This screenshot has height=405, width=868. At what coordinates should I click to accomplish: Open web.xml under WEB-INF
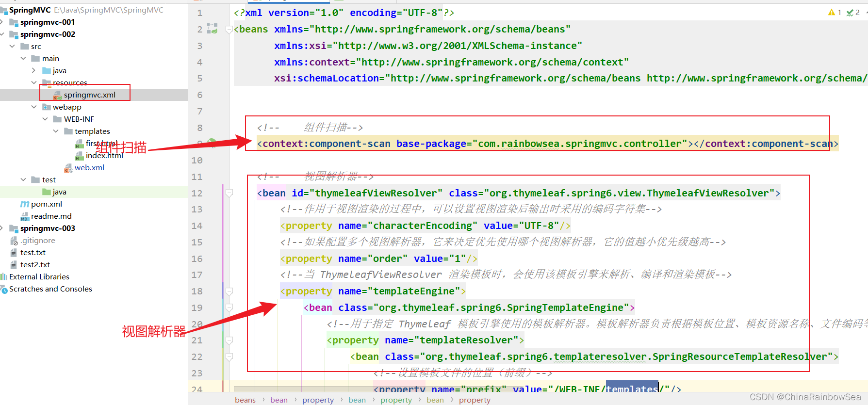89,168
